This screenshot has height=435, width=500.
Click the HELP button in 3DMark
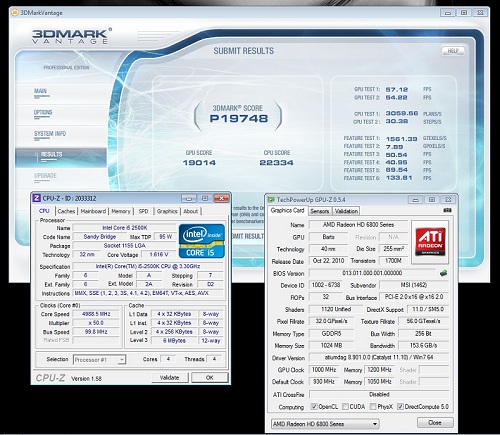453,51
